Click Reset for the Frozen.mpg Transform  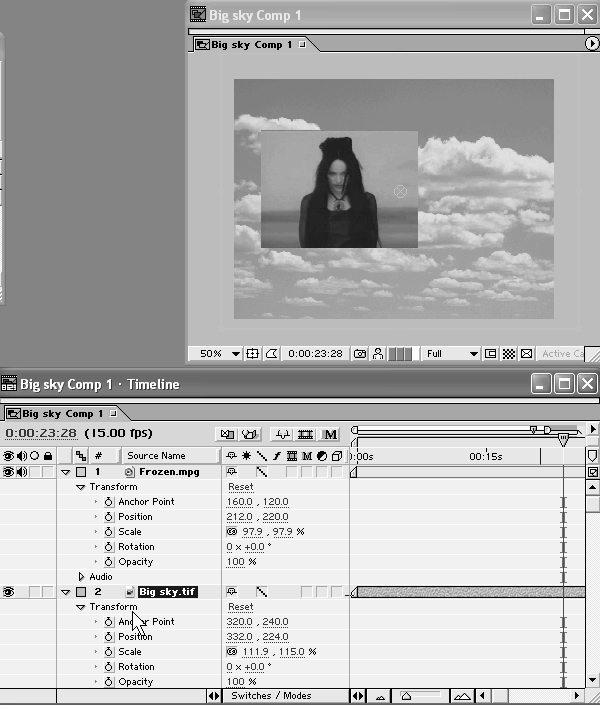(241, 487)
